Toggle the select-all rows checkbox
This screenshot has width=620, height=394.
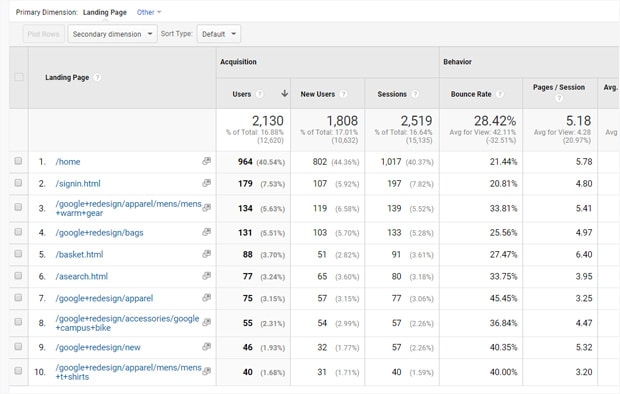point(19,77)
